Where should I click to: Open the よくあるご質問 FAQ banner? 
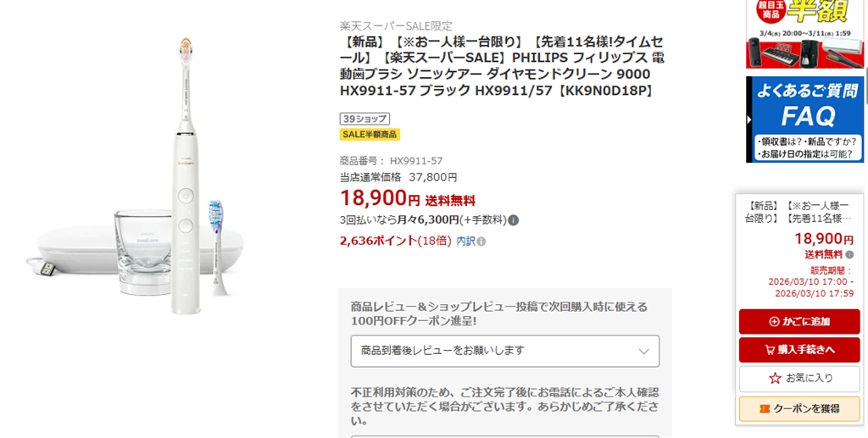click(x=804, y=119)
